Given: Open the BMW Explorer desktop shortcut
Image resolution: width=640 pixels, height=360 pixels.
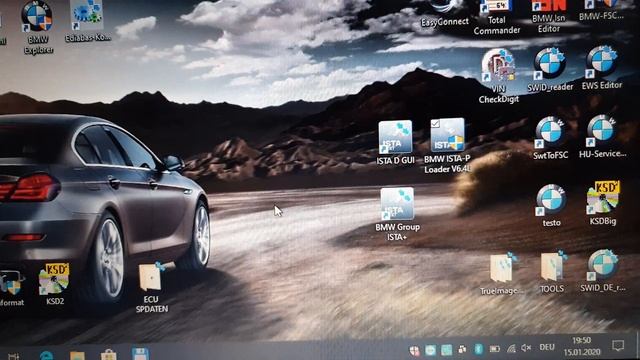Looking at the screenshot, I should (37, 27).
